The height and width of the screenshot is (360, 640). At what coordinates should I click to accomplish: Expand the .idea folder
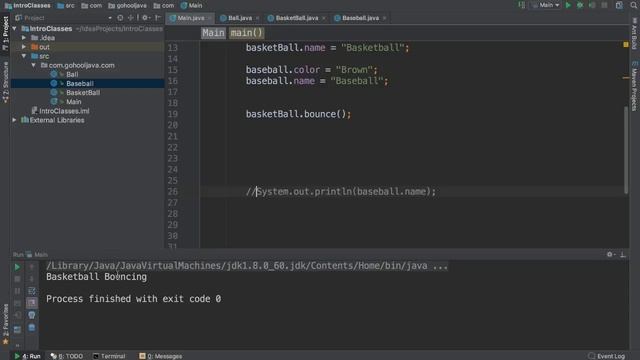(24, 38)
